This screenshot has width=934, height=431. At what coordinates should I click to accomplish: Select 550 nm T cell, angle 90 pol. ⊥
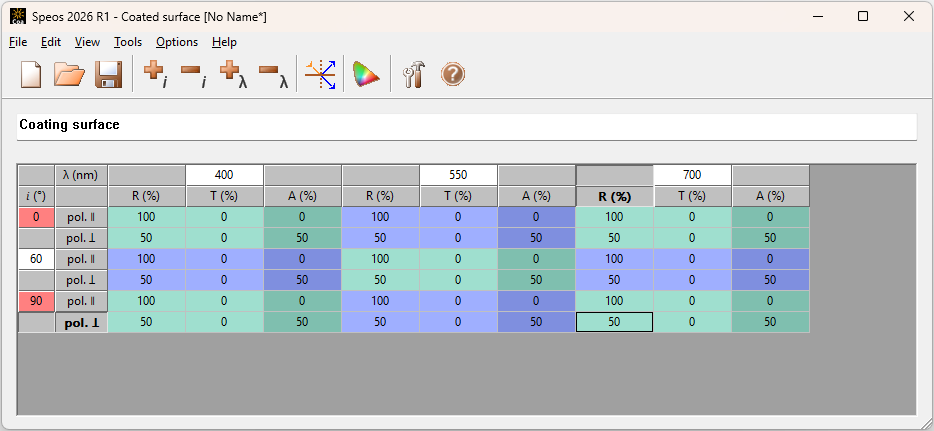coord(458,322)
